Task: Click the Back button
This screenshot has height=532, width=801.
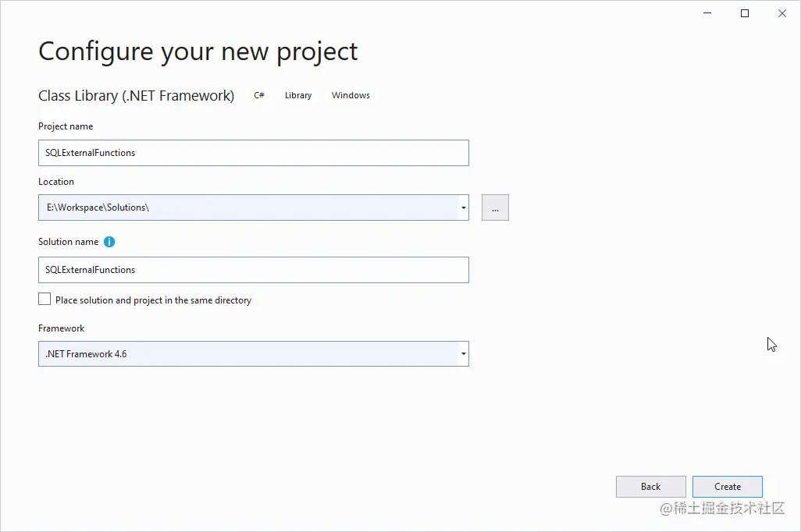Action: pyautogui.click(x=650, y=486)
